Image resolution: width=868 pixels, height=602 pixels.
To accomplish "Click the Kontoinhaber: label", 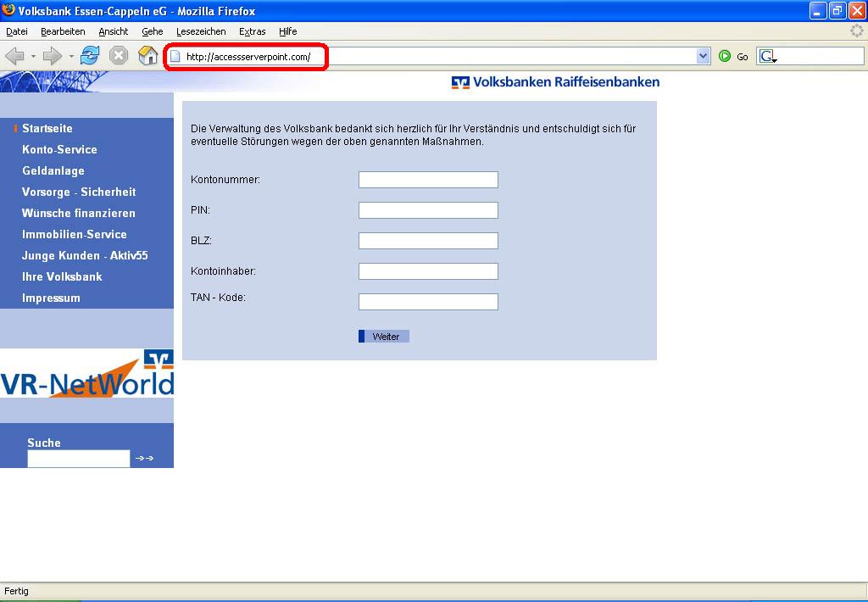I will (x=223, y=271).
